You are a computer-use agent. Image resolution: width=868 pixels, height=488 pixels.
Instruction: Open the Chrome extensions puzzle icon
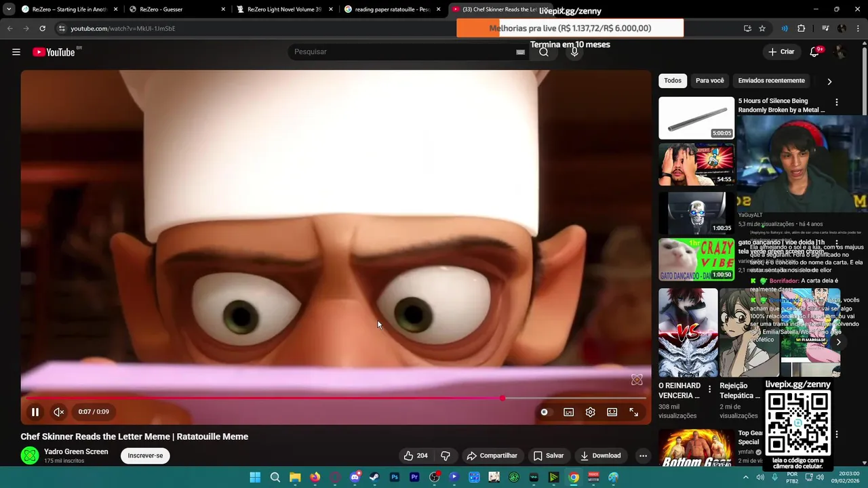pyautogui.click(x=802, y=28)
